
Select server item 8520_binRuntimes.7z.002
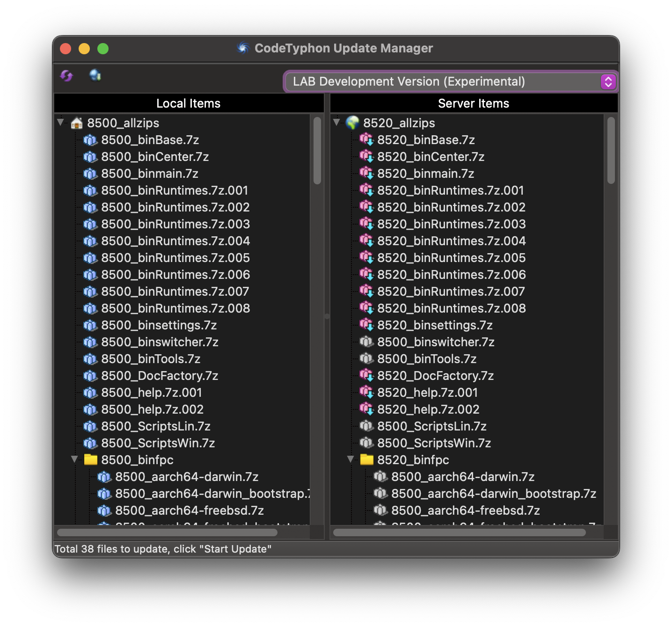(452, 207)
